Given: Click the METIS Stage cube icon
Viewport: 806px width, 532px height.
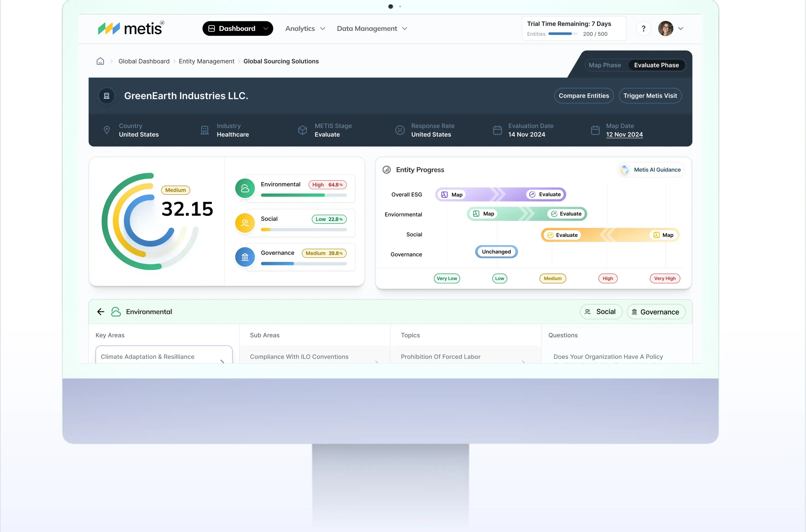Looking at the screenshot, I should pos(302,130).
